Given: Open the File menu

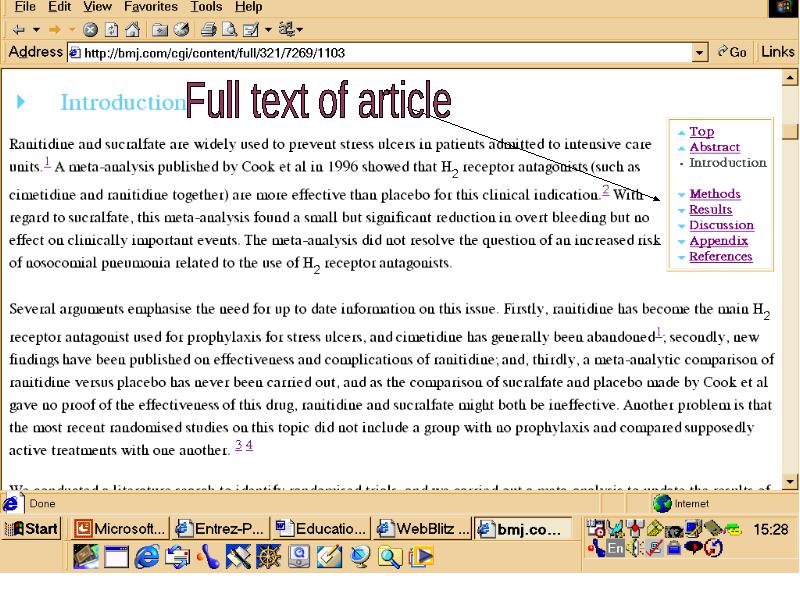Looking at the screenshot, I should point(25,7).
